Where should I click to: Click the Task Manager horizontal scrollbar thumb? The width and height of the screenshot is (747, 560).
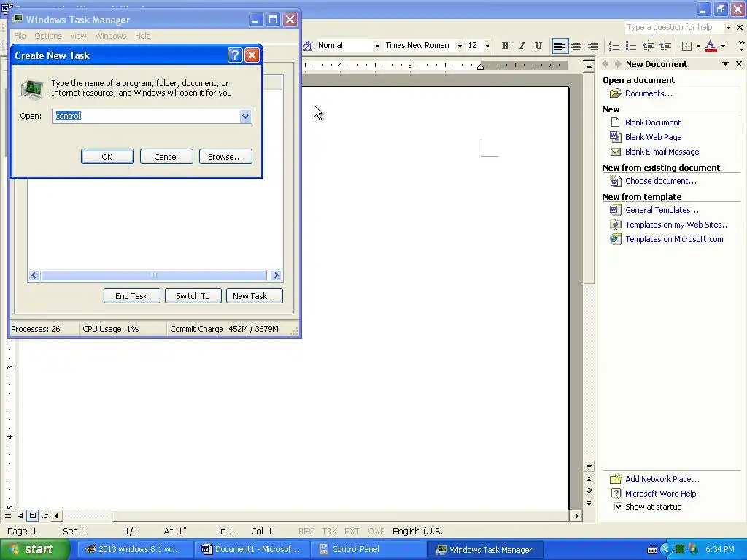pos(154,275)
